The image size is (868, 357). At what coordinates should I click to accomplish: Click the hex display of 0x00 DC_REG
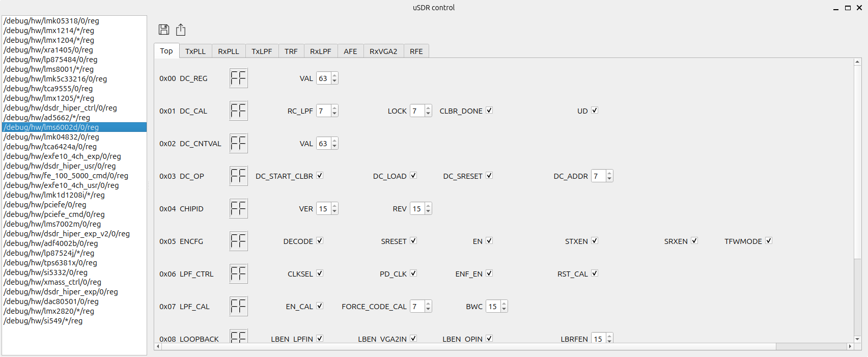pos(238,78)
